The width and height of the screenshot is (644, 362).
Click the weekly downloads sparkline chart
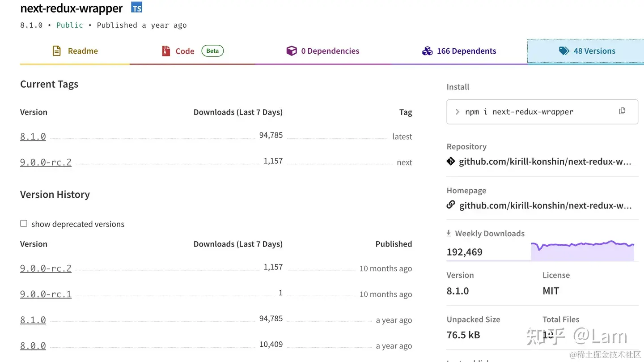pos(582,250)
